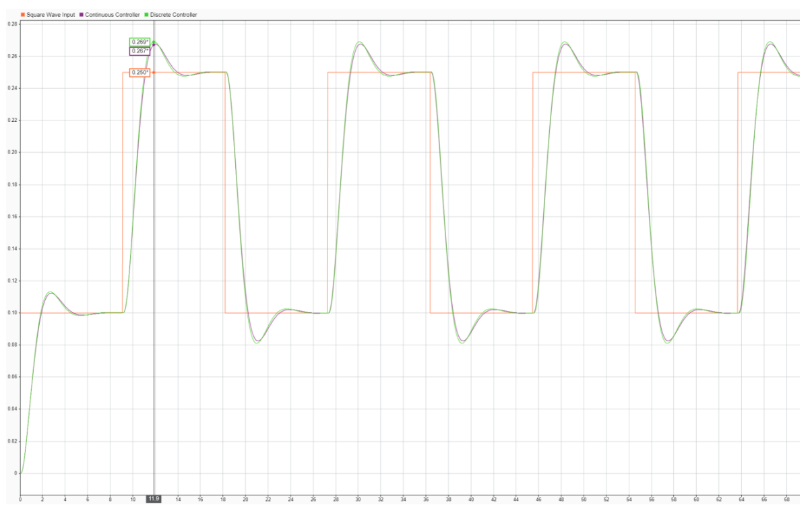Click the 0.10 y-axis tick label
This screenshot has height=513, width=812.
13,313
